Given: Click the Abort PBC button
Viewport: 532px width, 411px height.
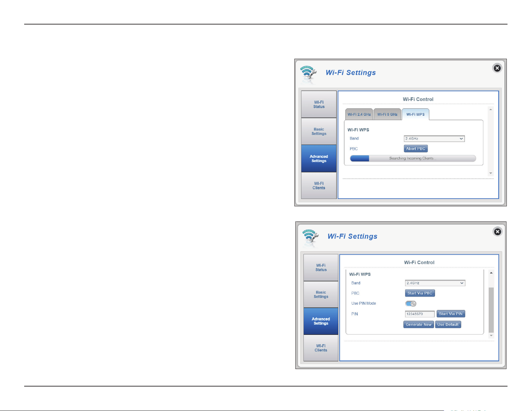Looking at the screenshot, I should (416, 149).
